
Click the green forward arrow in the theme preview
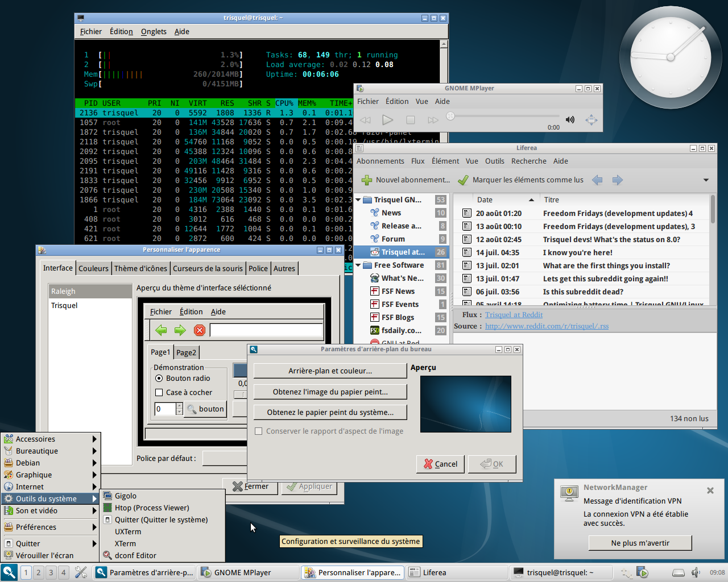coord(180,330)
